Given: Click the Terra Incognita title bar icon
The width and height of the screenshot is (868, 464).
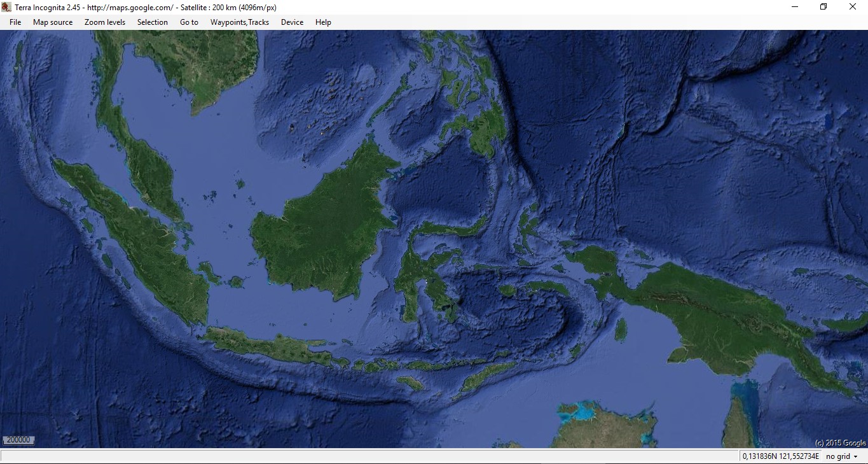Looking at the screenshot, I should tap(6, 7).
